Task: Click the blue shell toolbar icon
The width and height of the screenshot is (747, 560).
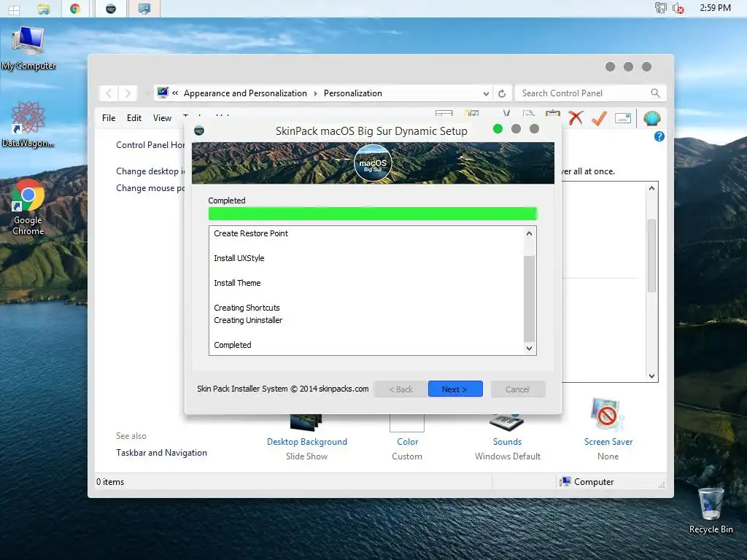Action: (651, 118)
